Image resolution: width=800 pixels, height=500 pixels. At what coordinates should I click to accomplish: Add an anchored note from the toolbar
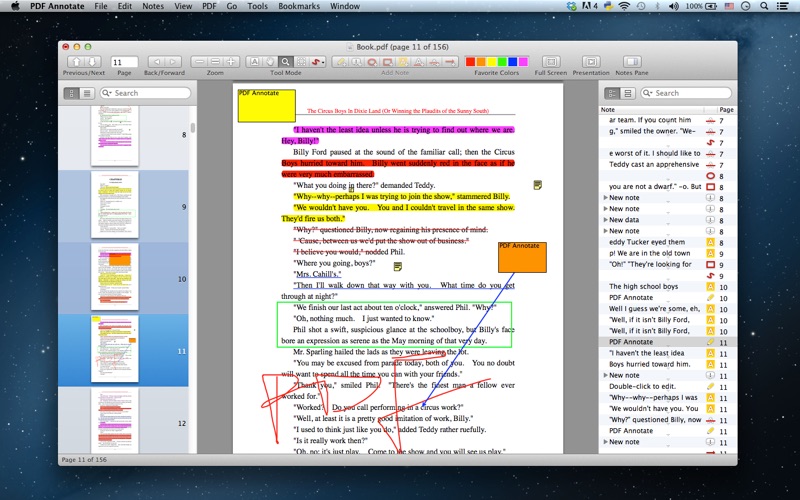[x=357, y=62]
